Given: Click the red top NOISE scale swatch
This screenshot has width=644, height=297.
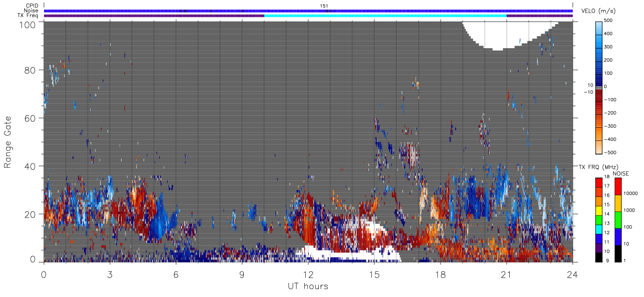Looking at the screenshot, I should 617,186.
